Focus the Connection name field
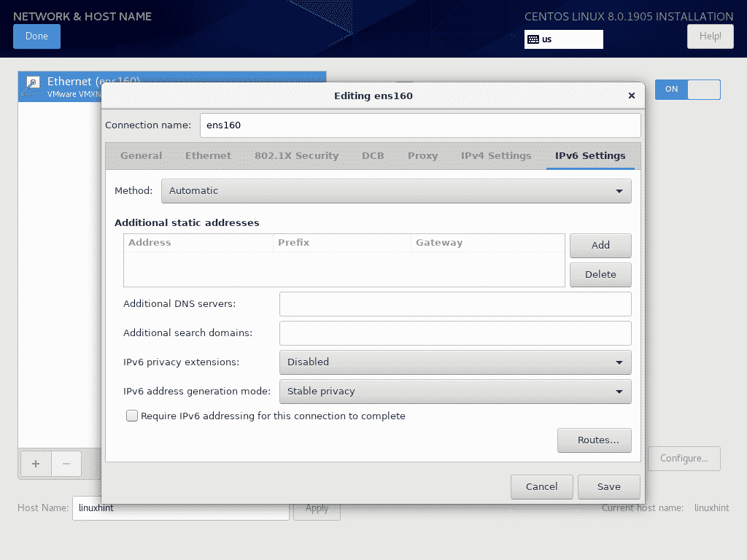This screenshot has height=560, width=747. (420, 125)
